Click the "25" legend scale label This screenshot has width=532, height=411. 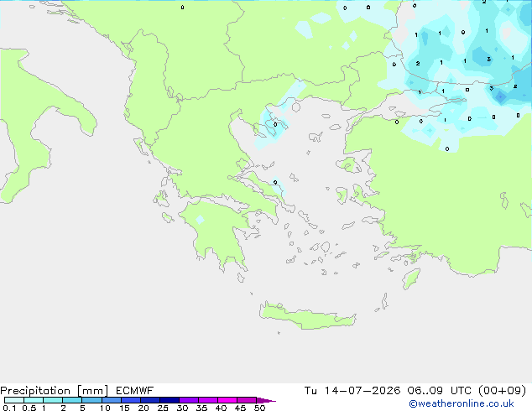pyautogui.click(x=163, y=408)
